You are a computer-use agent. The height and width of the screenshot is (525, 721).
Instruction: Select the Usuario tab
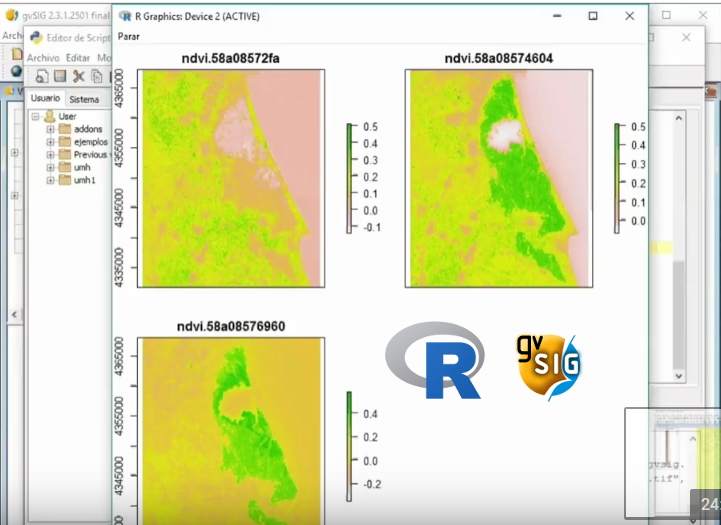(x=45, y=99)
